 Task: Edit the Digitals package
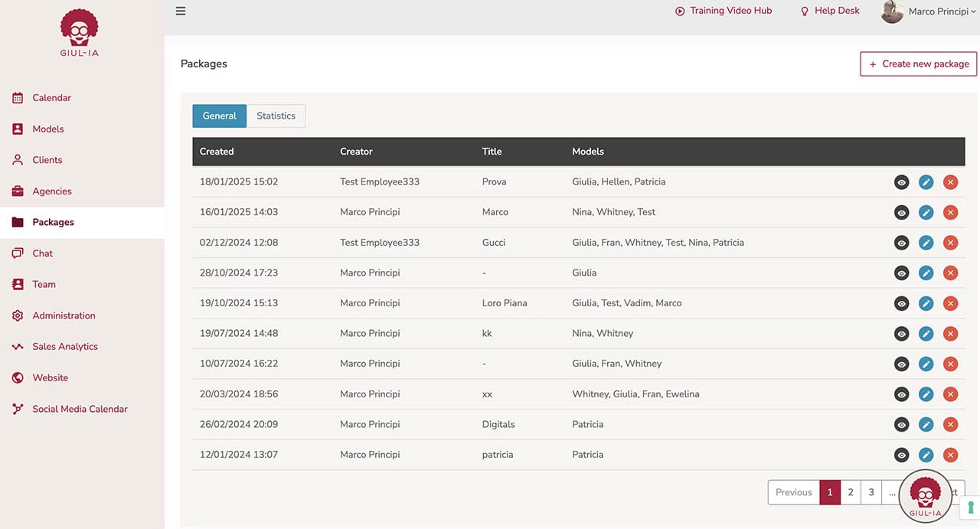(x=926, y=424)
